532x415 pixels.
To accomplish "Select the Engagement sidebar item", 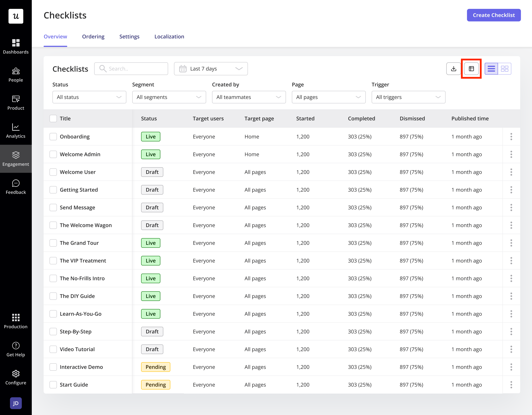I will coord(16,159).
